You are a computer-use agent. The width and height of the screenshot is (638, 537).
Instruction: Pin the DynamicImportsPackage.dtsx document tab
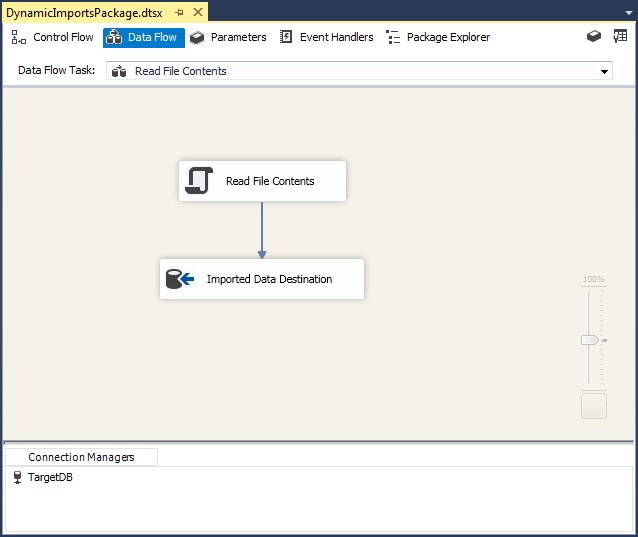click(179, 13)
